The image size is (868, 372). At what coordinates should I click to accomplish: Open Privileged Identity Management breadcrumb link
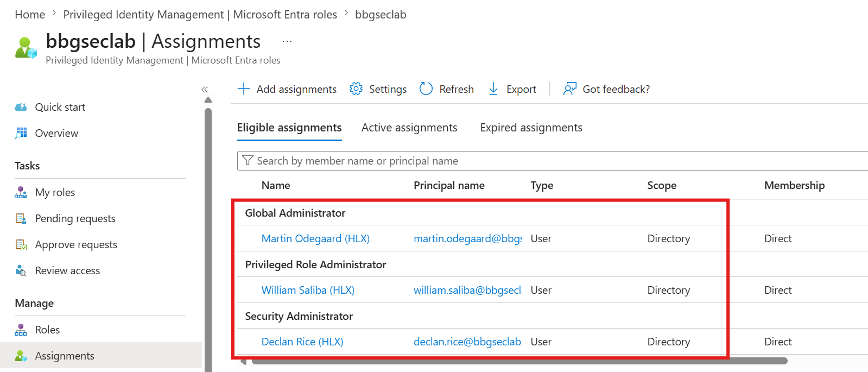coord(200,15)
